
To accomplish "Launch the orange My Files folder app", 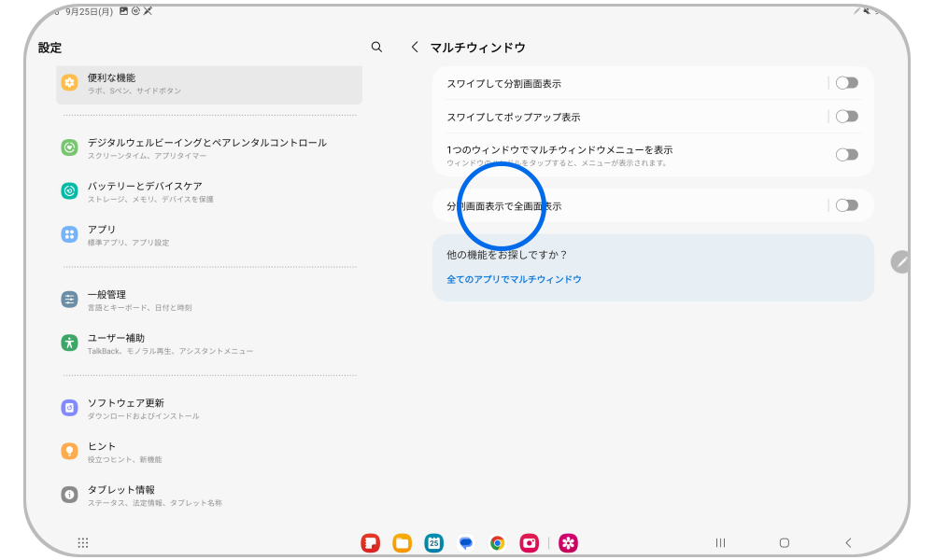I will click(x=402, y=543).
